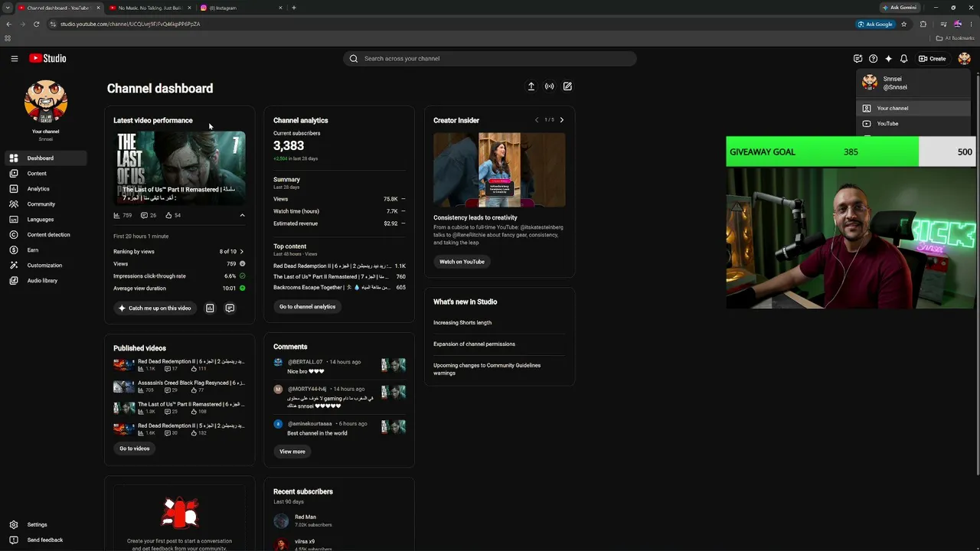Go to previous Creator Insider card

click(x=537, y=120)
